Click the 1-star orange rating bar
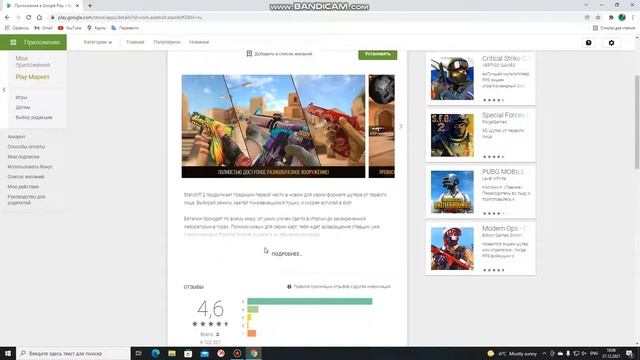 pyautogui.click(x=251, y=333)
